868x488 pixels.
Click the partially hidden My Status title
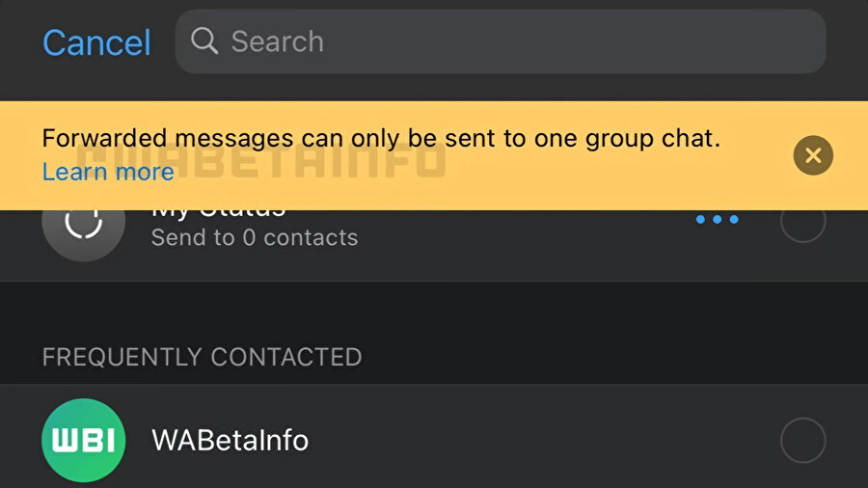pos(219,213)
